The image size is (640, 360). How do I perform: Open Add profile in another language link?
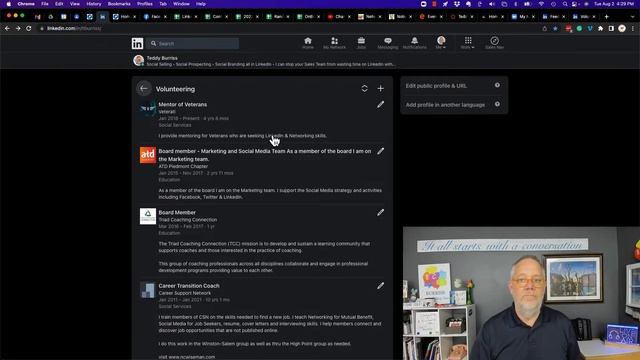tap(445, 105)
